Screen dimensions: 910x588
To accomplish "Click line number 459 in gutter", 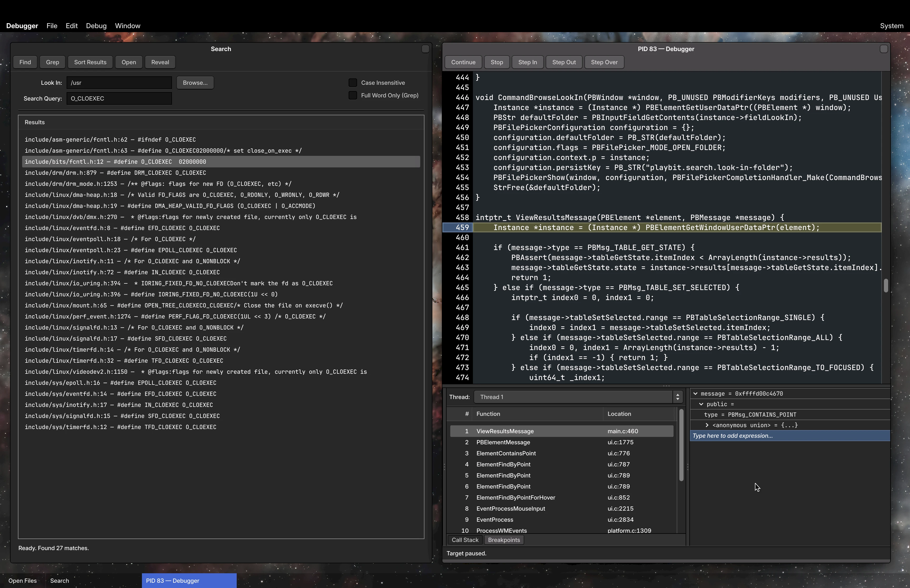I will [x=462, y=228].
